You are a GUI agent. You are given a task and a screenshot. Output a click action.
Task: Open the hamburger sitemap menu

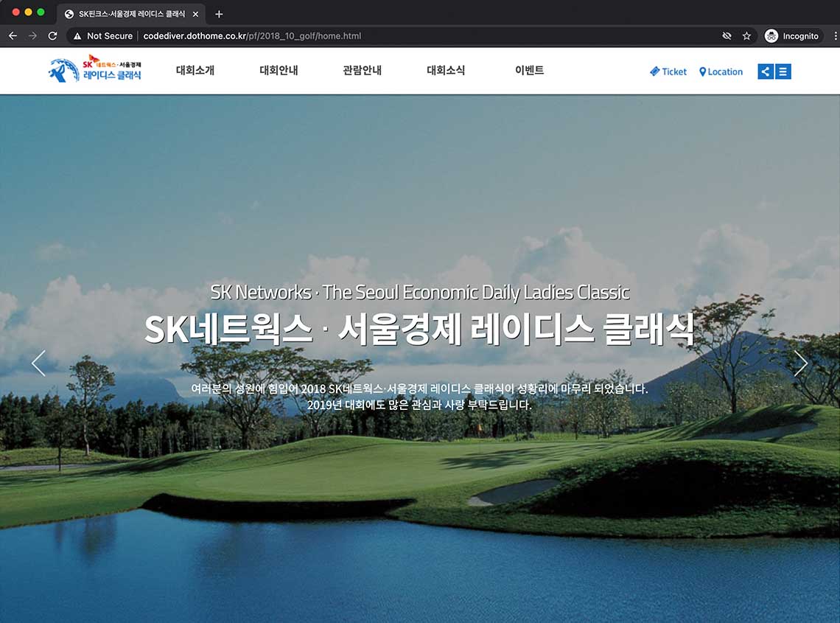[783, 72]
